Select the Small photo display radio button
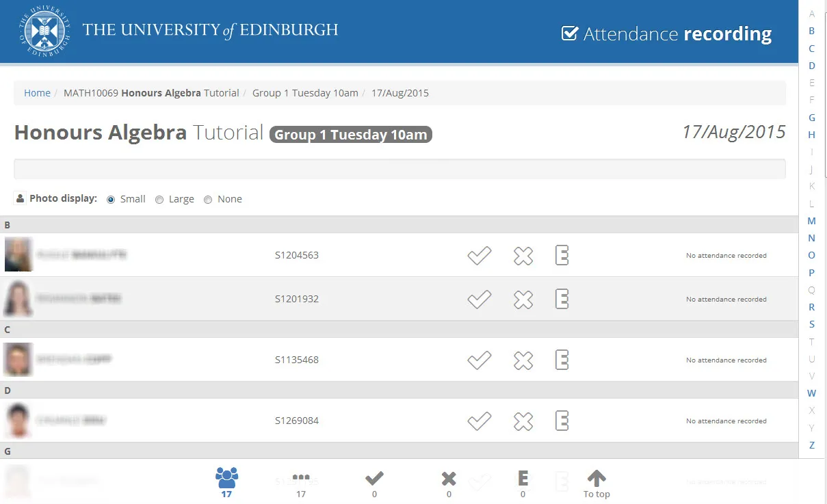Screen dimensions: 827x504 click(110, 199)
